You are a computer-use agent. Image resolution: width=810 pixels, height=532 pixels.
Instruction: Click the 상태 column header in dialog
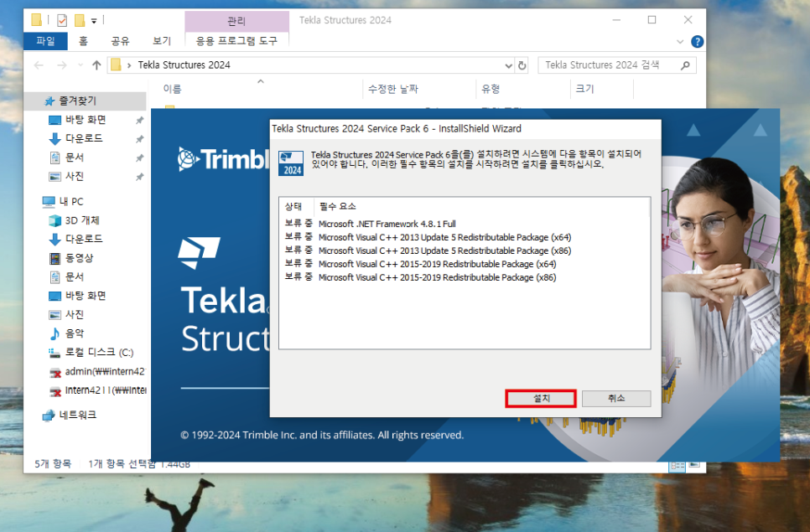(293, 206)
